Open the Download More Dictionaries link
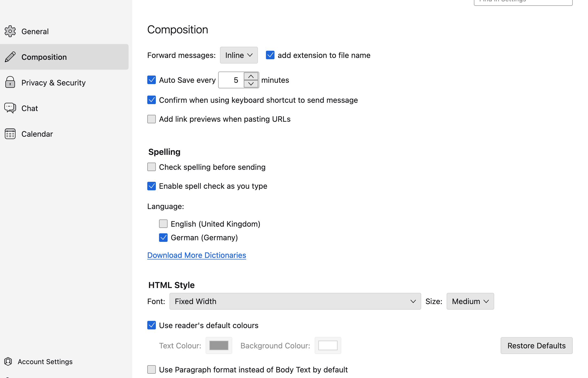The width and height of the screenshot is (588, 378). coord(196,255)
